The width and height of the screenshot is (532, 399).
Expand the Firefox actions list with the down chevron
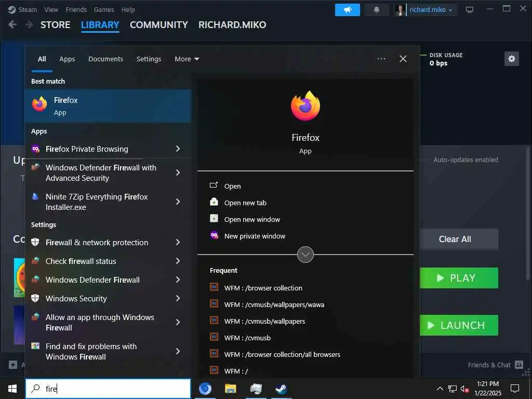click(x=305, y=255)
